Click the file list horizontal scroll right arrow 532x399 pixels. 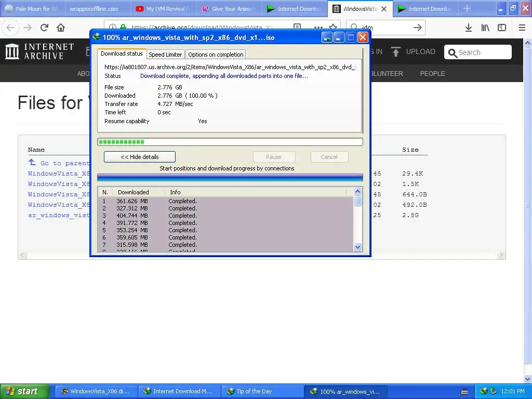coord(501,255)
